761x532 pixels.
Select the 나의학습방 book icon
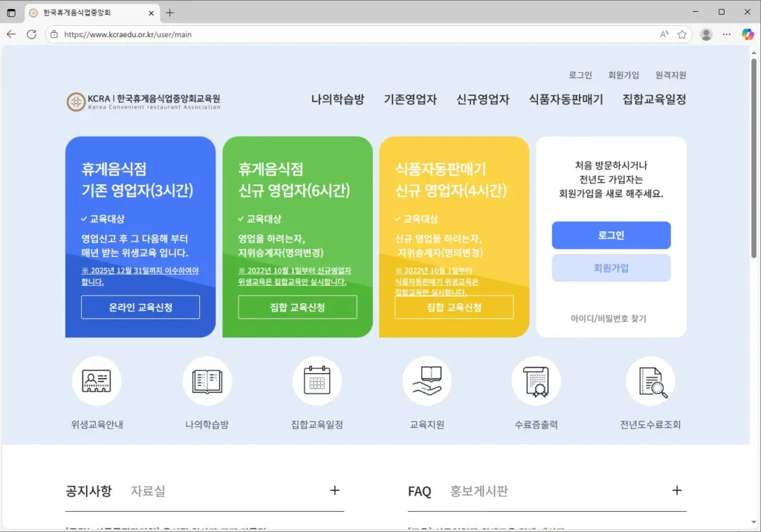tap(207, 380)
